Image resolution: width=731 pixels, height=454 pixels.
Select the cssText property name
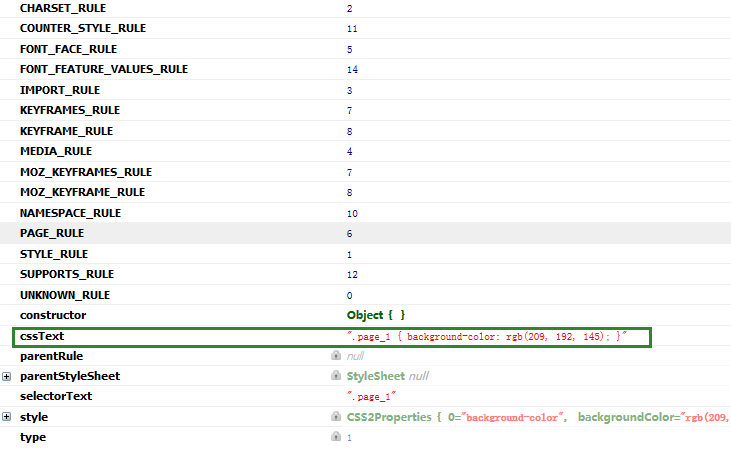pos(42,336)
